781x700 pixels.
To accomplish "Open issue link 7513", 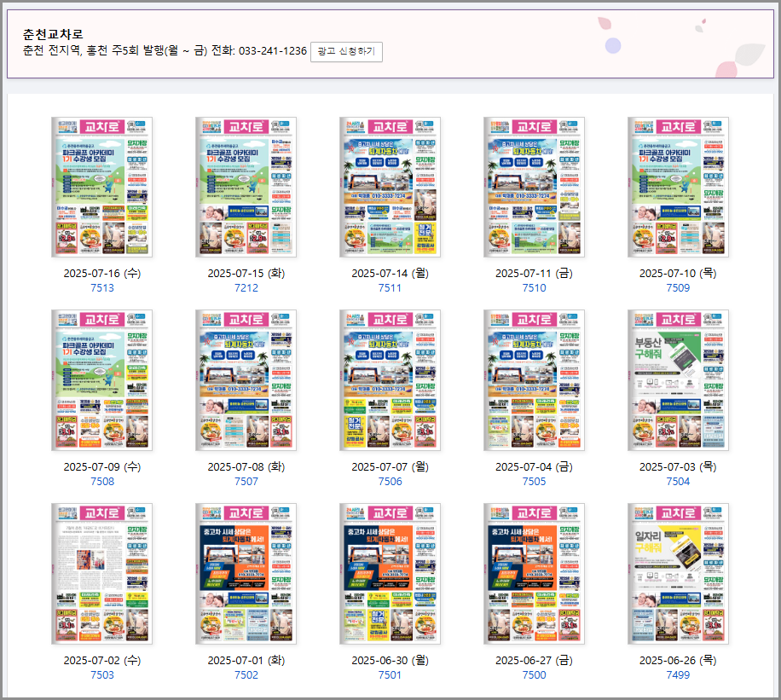I will pos(102,288).
